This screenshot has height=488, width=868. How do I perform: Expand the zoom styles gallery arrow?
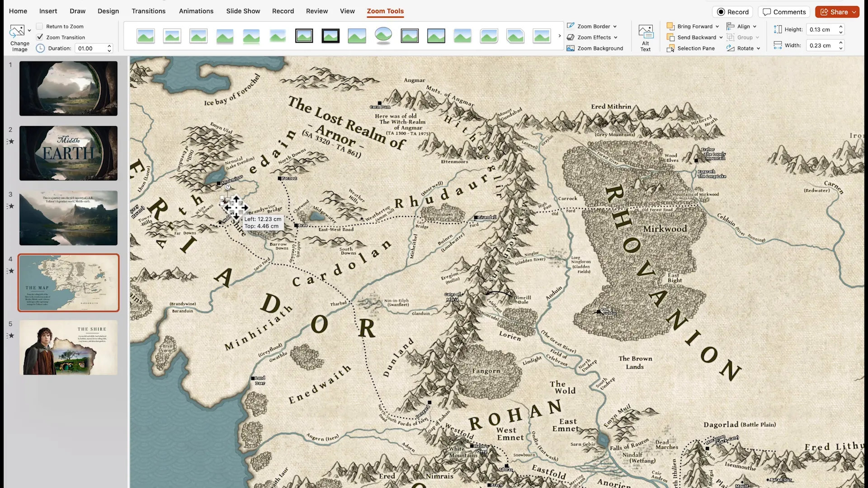560,36
